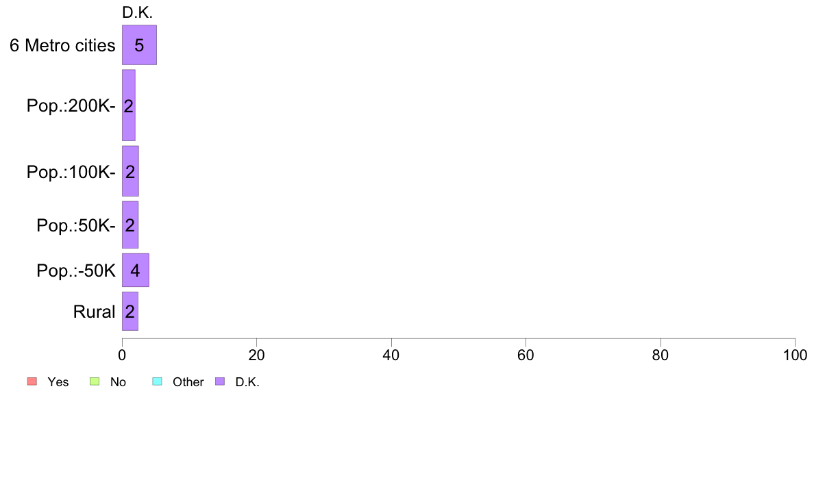Click the 40 tick label on x-axis

coord(391,355)
